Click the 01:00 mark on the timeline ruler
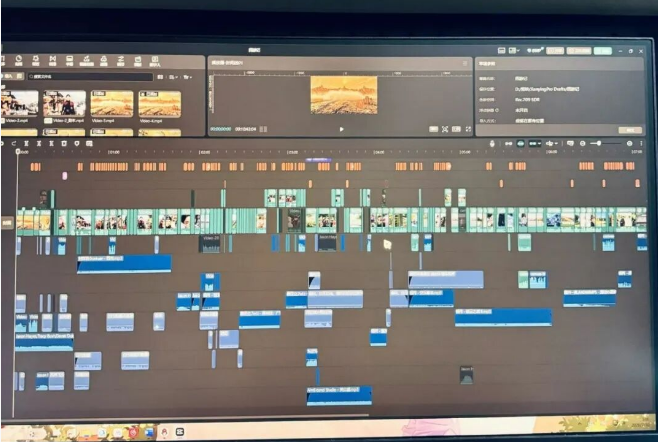 [x=113, y=152]
